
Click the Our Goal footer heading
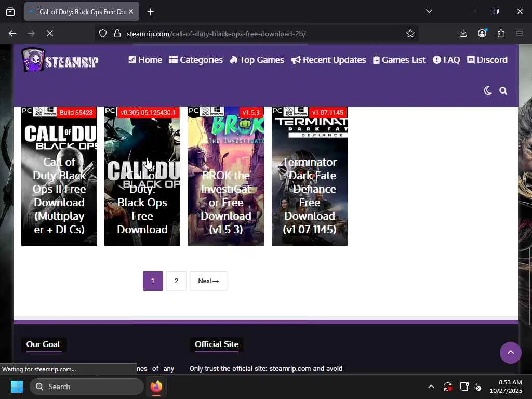44,344
